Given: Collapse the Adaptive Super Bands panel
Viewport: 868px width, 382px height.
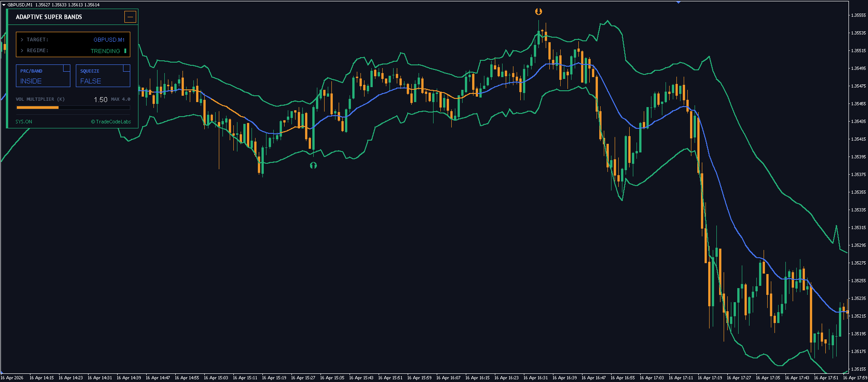Looking at the screenshot, I should tap(130, 17).
